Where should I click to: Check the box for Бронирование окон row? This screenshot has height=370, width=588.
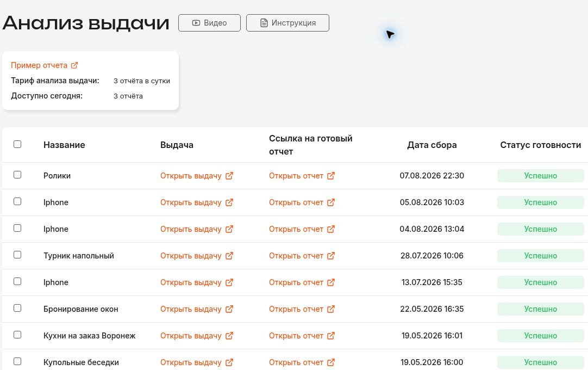[17, 308]
